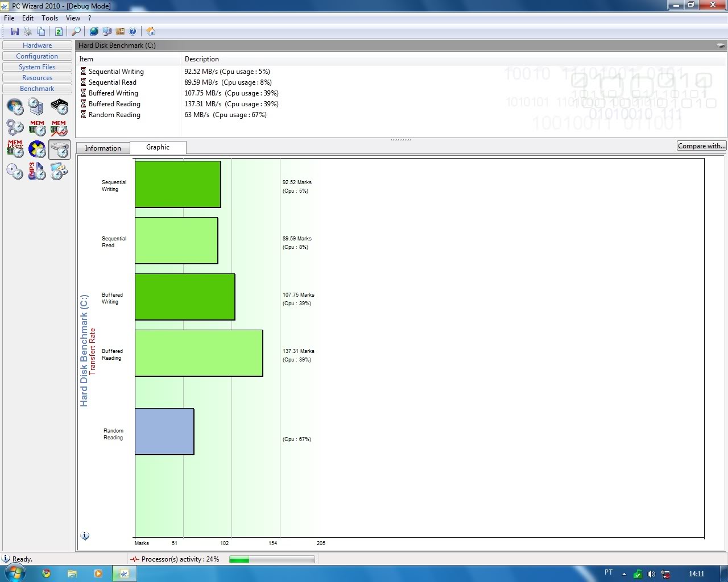
Task: Click the processor activity progress bar
Action: 272,559
